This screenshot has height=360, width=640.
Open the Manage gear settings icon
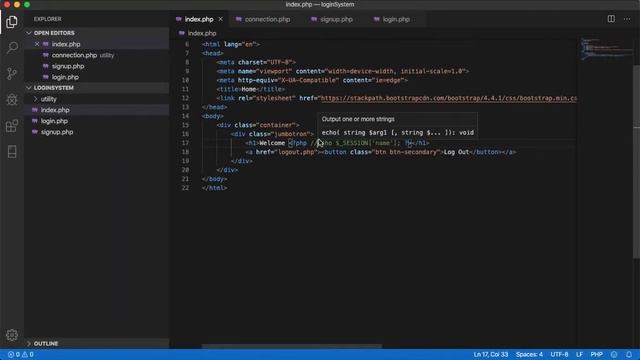click(12, 335)
